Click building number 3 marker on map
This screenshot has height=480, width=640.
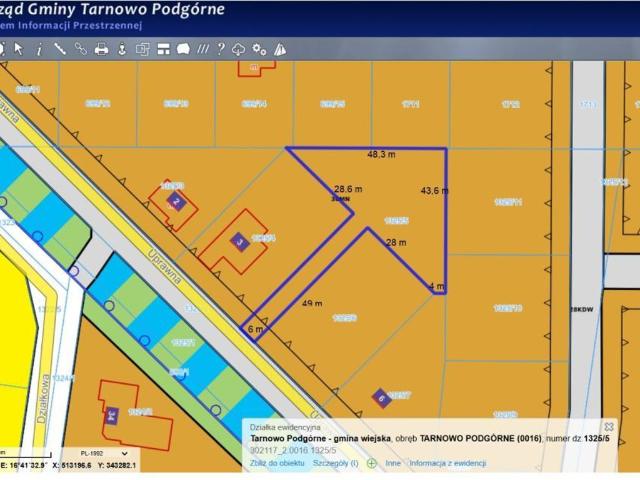[238, 240]
